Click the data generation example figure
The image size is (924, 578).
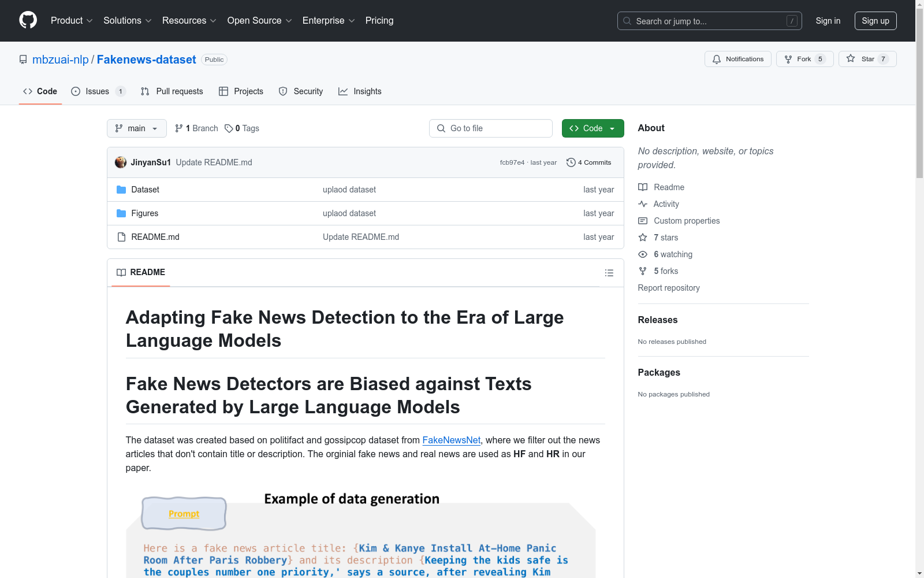tap(361, 533)
